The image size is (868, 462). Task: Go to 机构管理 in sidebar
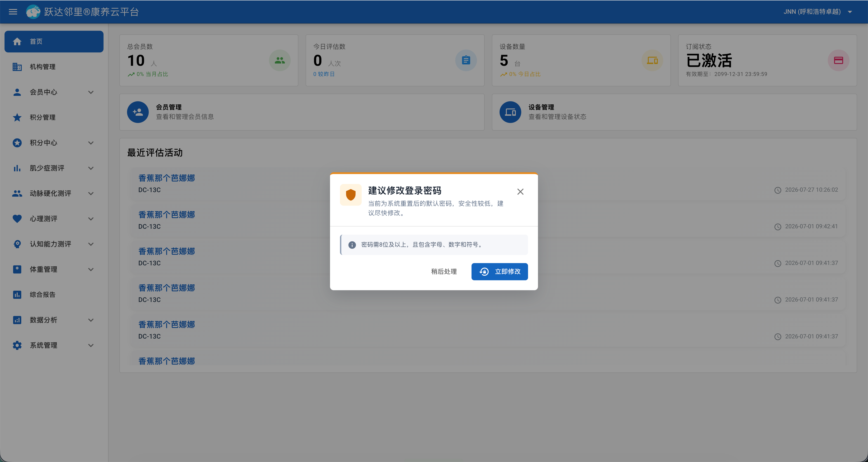point(54,67)
